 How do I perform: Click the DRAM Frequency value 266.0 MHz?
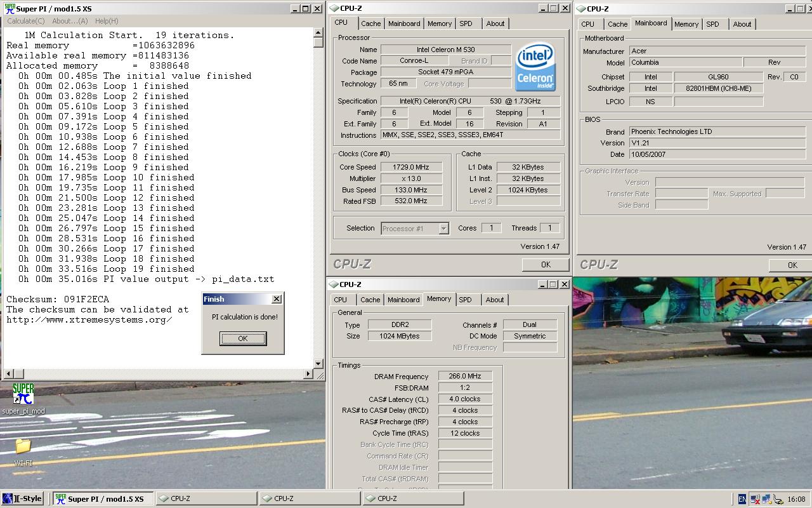click(x=465, y=377)
